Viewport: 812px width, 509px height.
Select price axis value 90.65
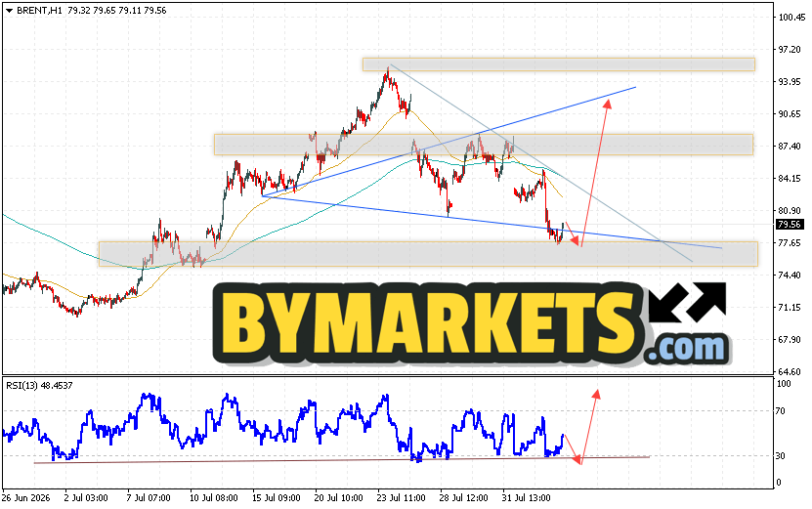(x=790, y=114)
